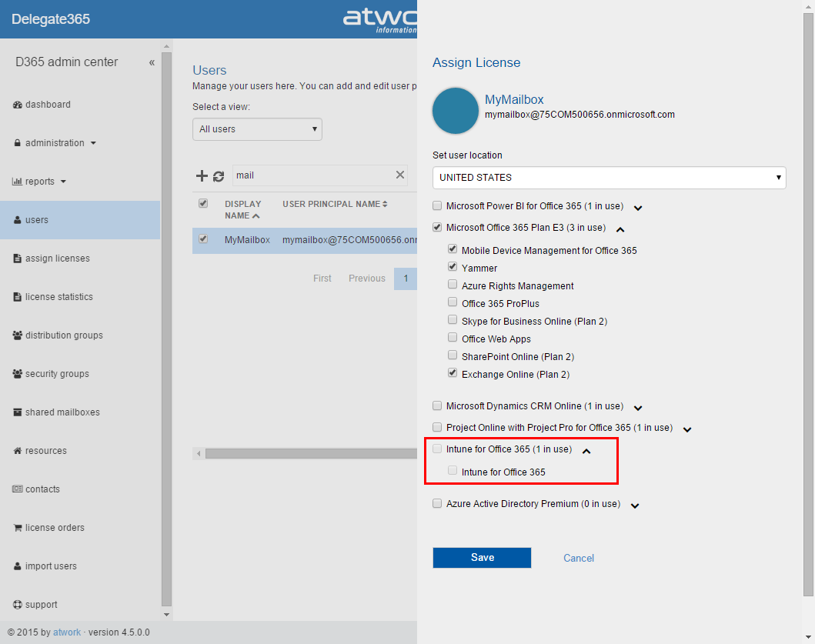The image size is (815, 644).
Task: Click the dashboard gauge icon
Action: click(17, 105)
